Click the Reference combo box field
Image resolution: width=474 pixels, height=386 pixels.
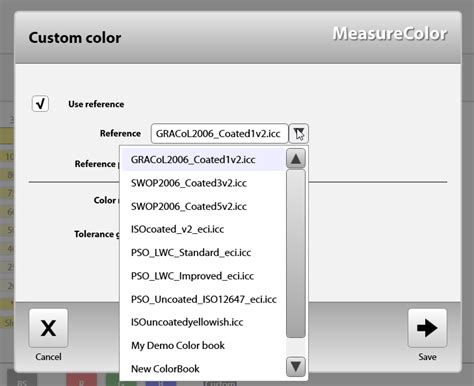click(219, 134)
